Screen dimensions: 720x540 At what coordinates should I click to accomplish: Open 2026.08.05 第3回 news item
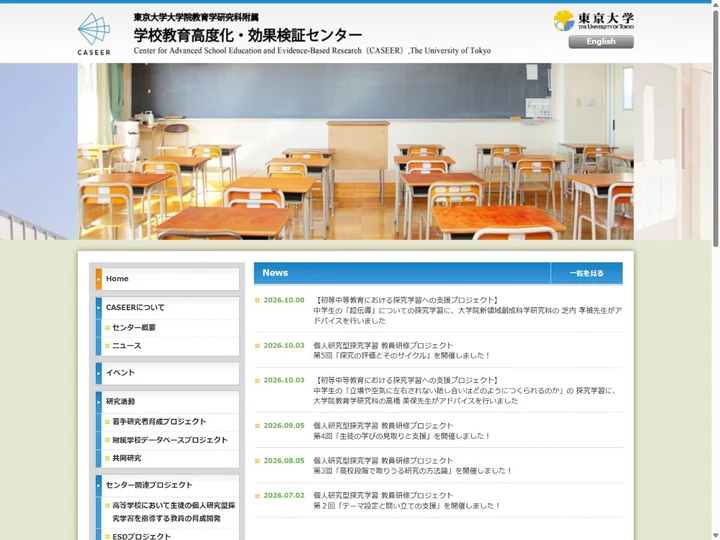(x=412, y=466)
